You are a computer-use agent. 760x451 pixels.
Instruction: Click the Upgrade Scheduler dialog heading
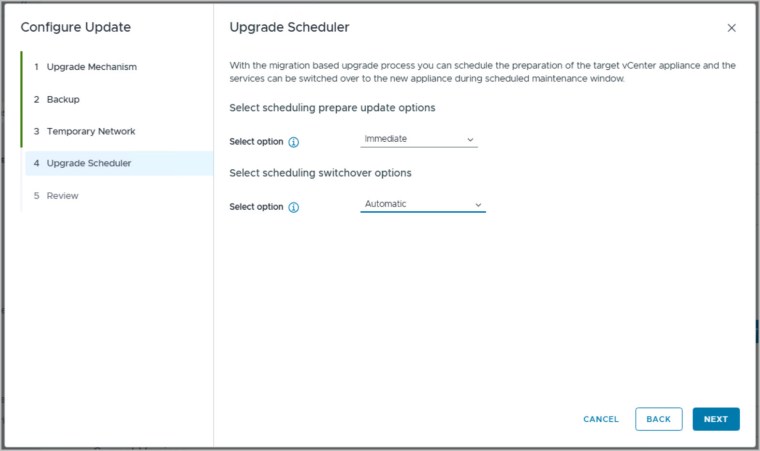(289, 27)
